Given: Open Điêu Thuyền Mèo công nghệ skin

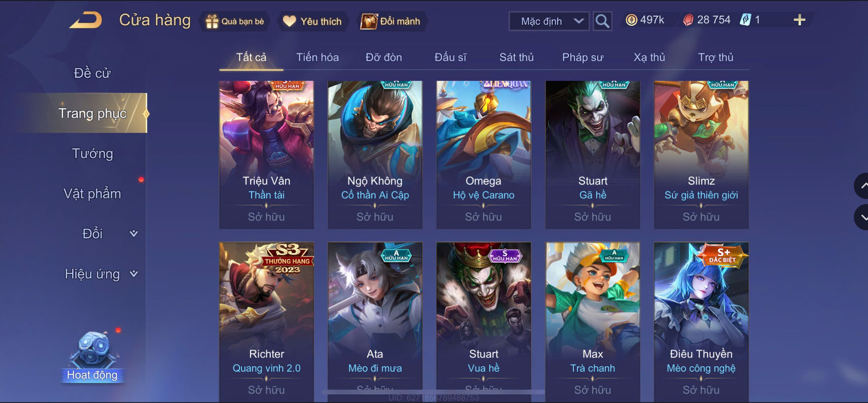Looking at the screenshot, I should pos(701,321).
